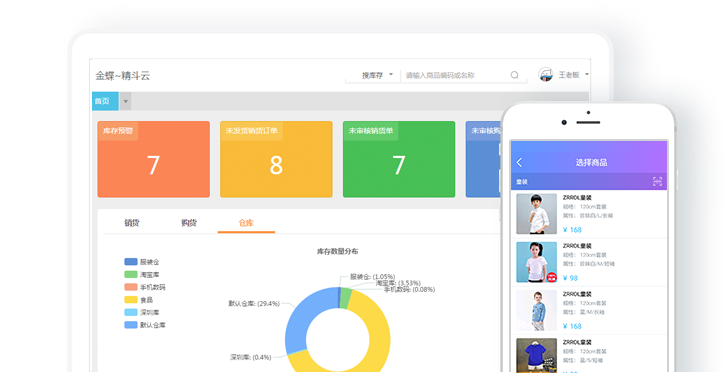Image resolution: width=728 pixels, height=373 pixels.
Task: Tap the 珍珠白/M/短袖 attribute text
Action: [x=597, y=264]
